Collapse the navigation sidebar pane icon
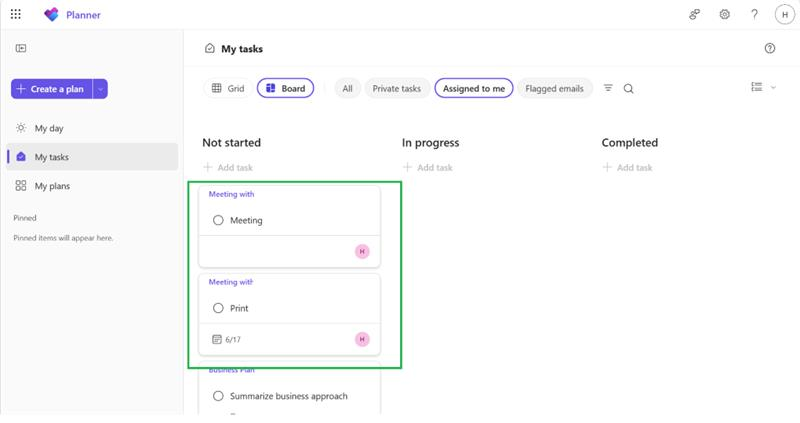This screenshot has width=800, height=423. [21, 48]
